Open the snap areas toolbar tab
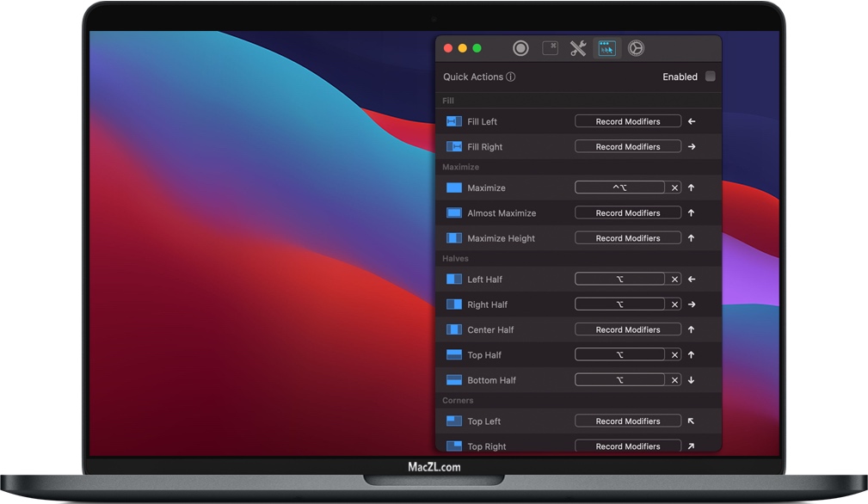Viewport: 868px width, 504px height. coord(550,48)
